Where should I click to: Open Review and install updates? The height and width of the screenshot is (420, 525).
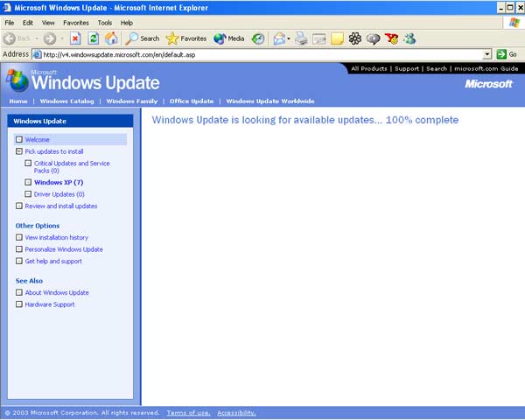tap(61, 206)
